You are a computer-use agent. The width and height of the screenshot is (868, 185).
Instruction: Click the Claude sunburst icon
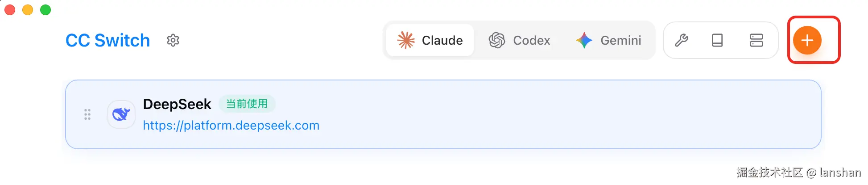tap(406, 41)
